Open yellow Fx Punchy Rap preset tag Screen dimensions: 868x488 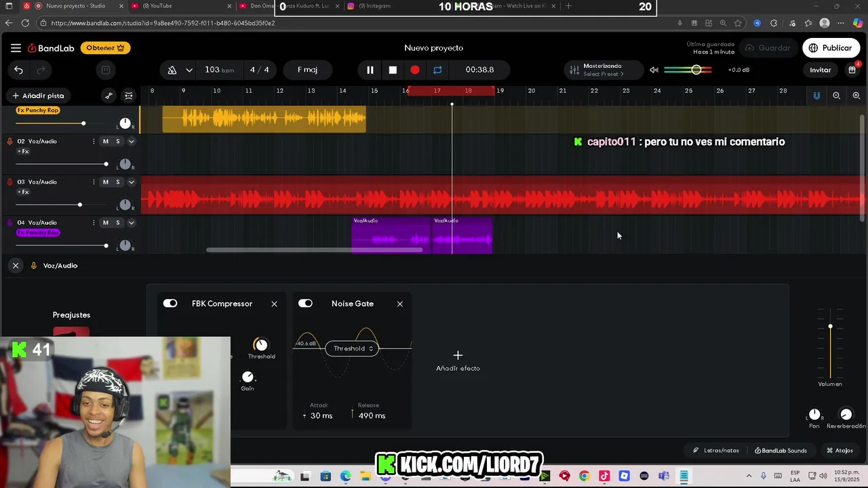tap(38, 110)
